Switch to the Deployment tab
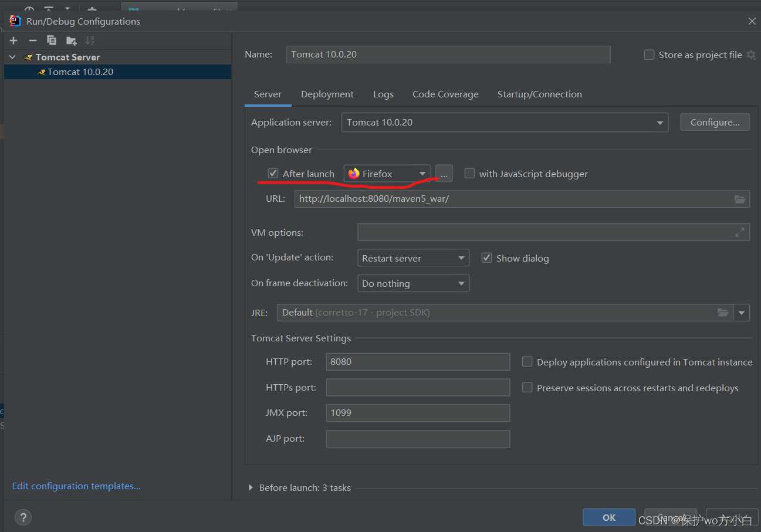This screenshot has height=532, width=761. 327,94
